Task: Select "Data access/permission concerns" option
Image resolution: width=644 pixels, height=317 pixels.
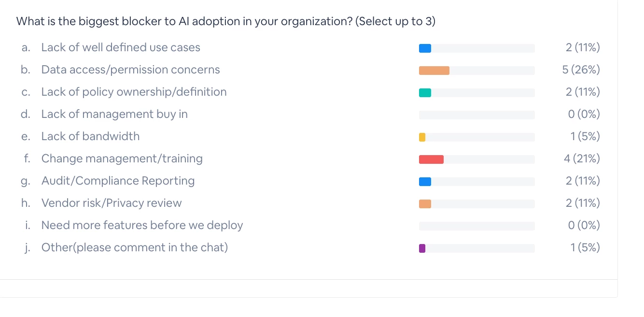Action: 130,70
